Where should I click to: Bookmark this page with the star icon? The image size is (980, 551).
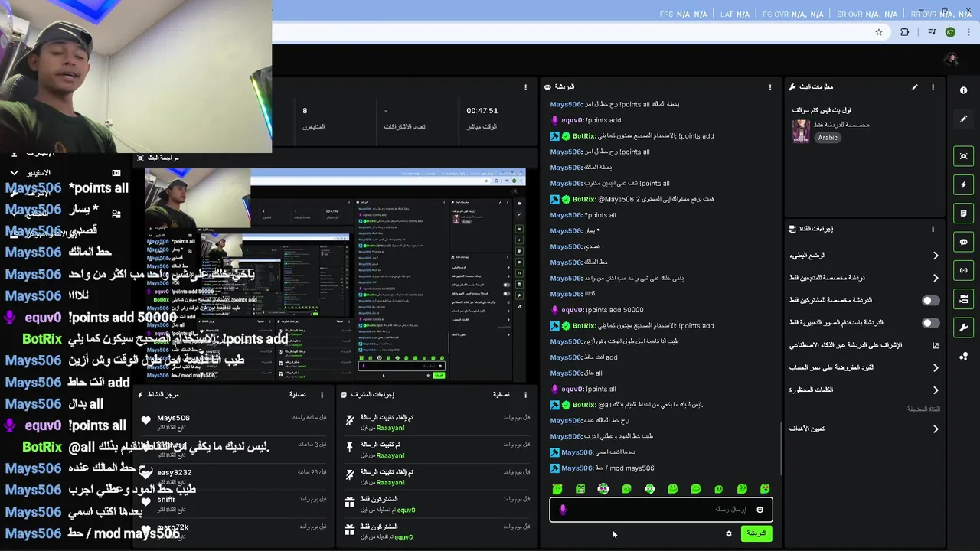[x=879, y=32]
